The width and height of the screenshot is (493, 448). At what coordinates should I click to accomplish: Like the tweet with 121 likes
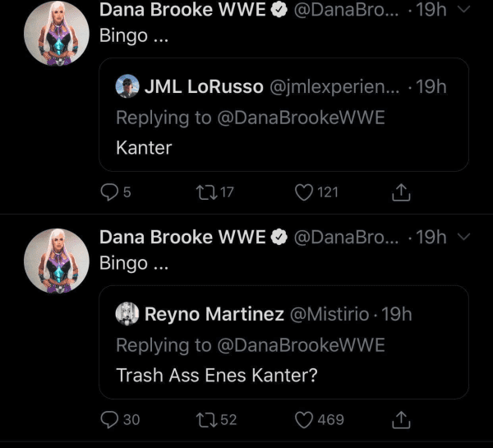(305, 192)
